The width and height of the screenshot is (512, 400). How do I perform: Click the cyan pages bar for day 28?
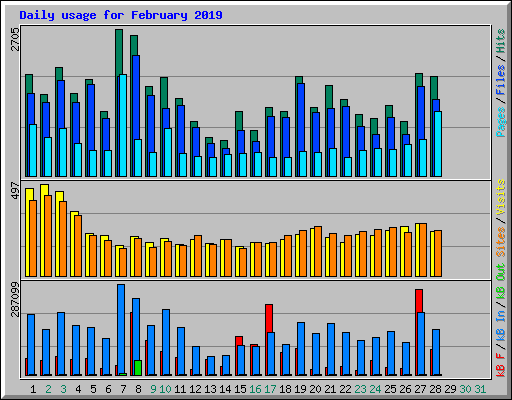[x=438, y=144]
